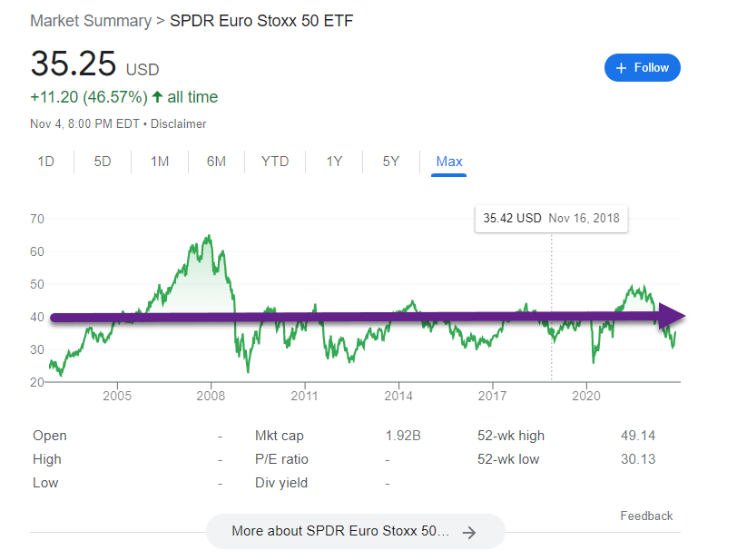Viewport: 737px width, 560px height.
Task: Click the Mkt cap label
Action: (x=280, y=436)
